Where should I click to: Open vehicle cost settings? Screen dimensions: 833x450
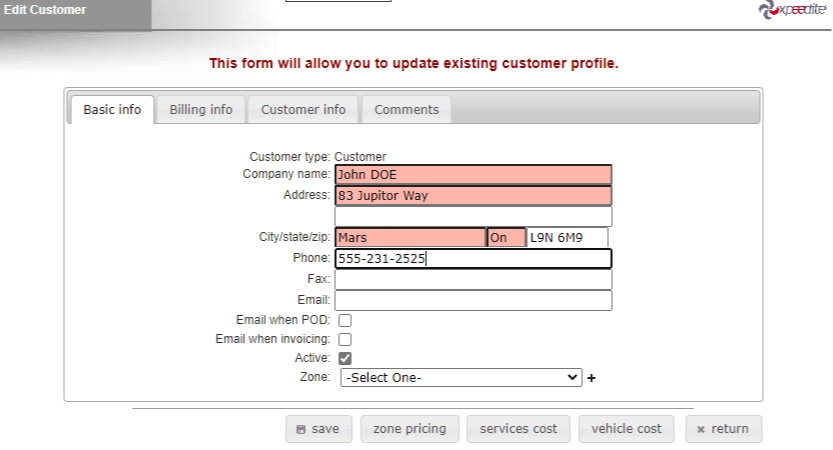(x=626, y=429)
